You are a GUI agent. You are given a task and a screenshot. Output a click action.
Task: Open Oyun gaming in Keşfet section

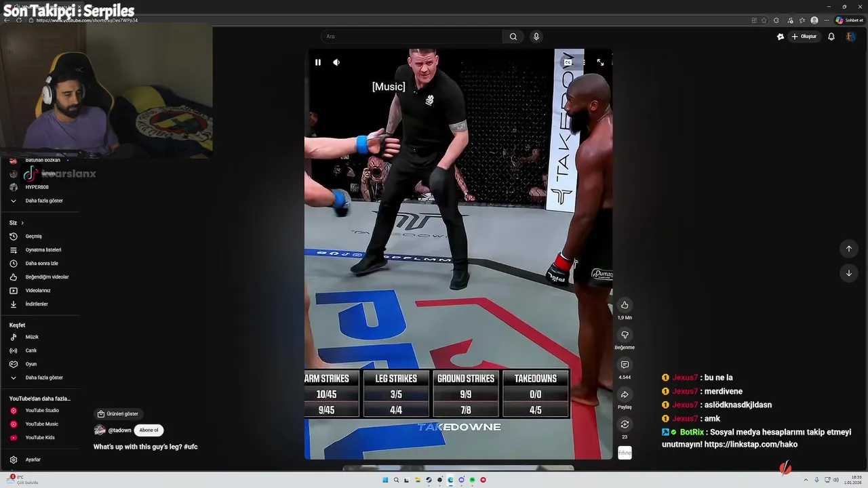click(31, 364)
